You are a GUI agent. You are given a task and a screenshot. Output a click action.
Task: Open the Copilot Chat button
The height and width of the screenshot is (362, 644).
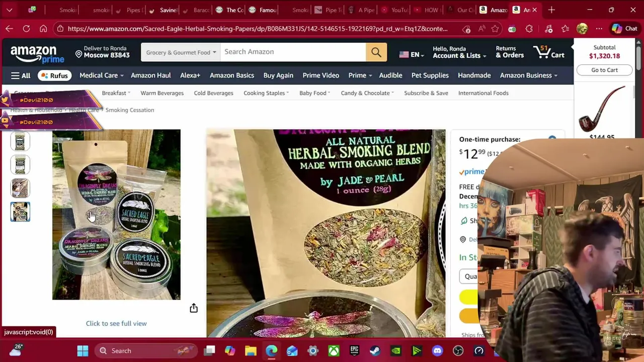[624, 29]
